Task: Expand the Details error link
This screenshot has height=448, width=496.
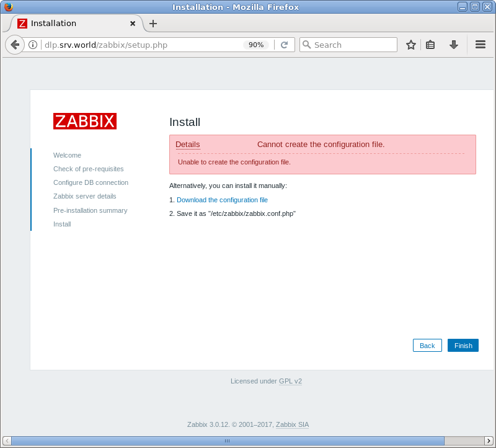Action: coord(188,145)
